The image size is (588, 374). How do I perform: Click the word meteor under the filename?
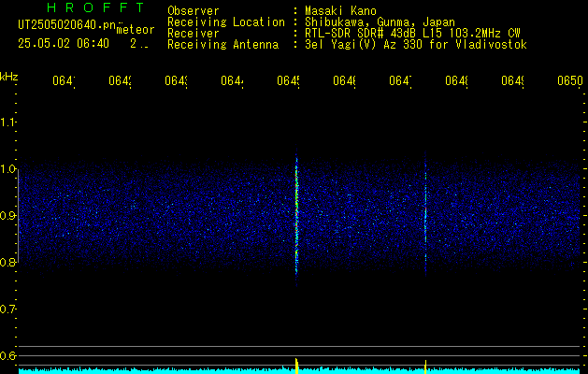pyautogui.click(x=136, y=30)
